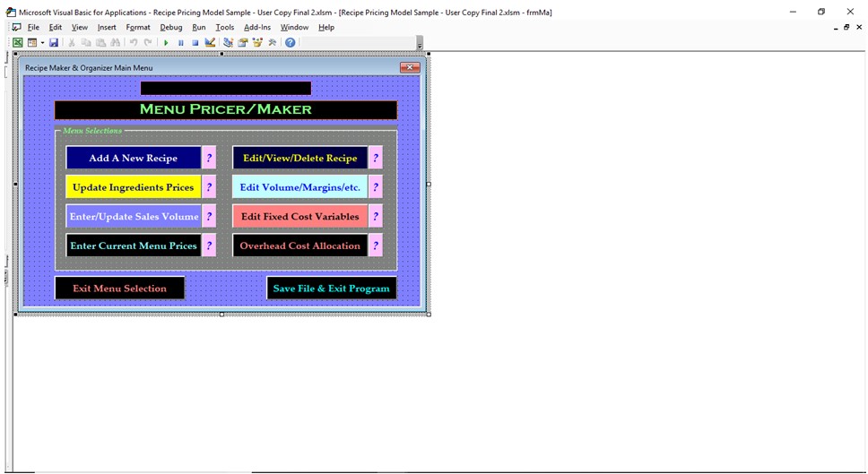Screen dimensions: 868x474
Task: Click the toolbar options overflow arrow
Action: click(420, 44)
